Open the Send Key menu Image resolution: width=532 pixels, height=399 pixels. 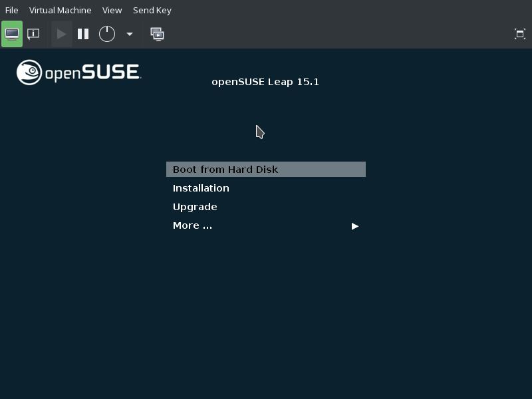152,10
